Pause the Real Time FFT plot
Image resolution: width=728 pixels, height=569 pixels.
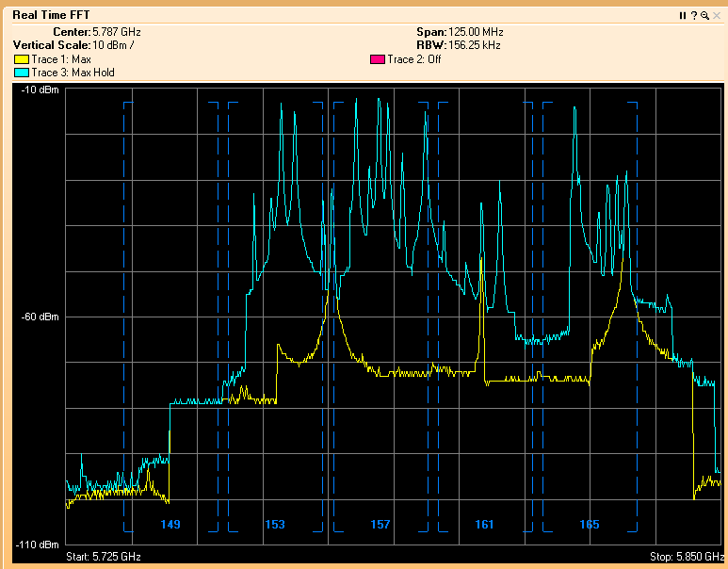click(683, 16)
